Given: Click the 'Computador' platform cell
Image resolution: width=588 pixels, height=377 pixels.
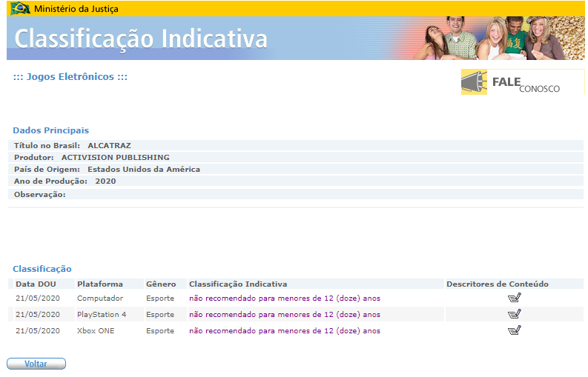Looking at the screenshot, I should [100, 298].
